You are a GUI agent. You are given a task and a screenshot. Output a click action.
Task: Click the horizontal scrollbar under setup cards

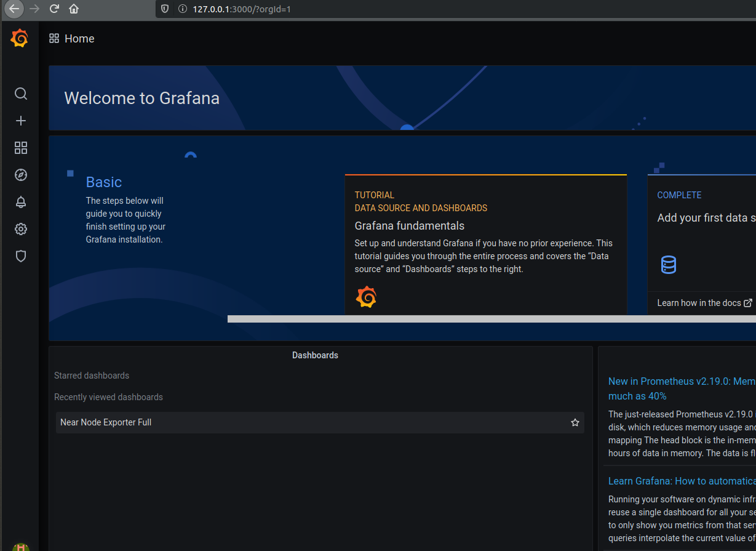[x=491, y=319]
